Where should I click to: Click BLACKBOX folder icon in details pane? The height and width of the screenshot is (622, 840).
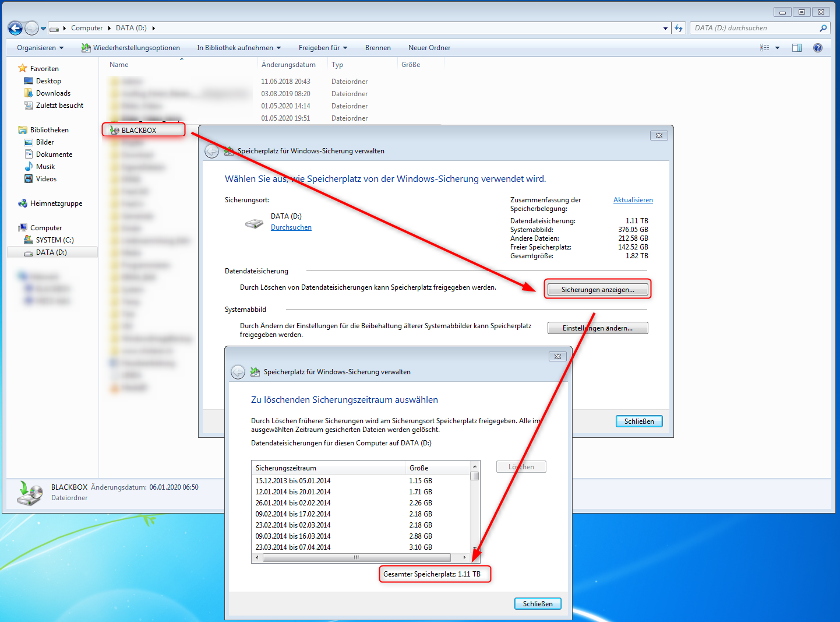click(29, 493)
